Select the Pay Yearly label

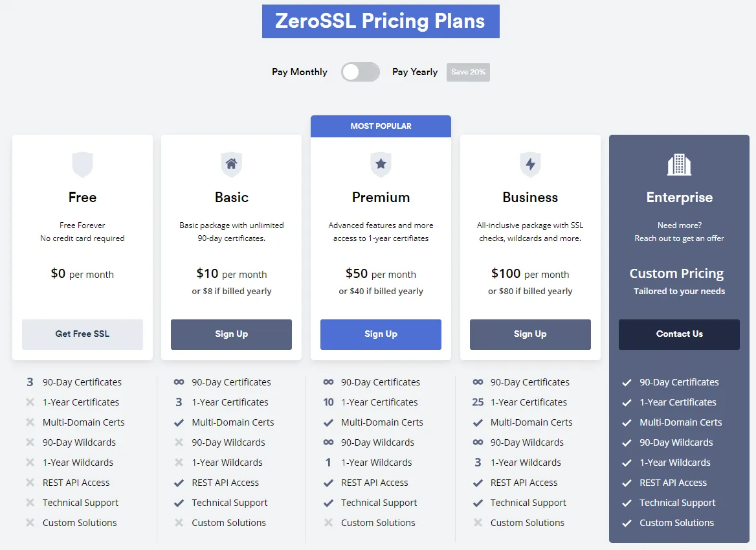coord(415,72)
